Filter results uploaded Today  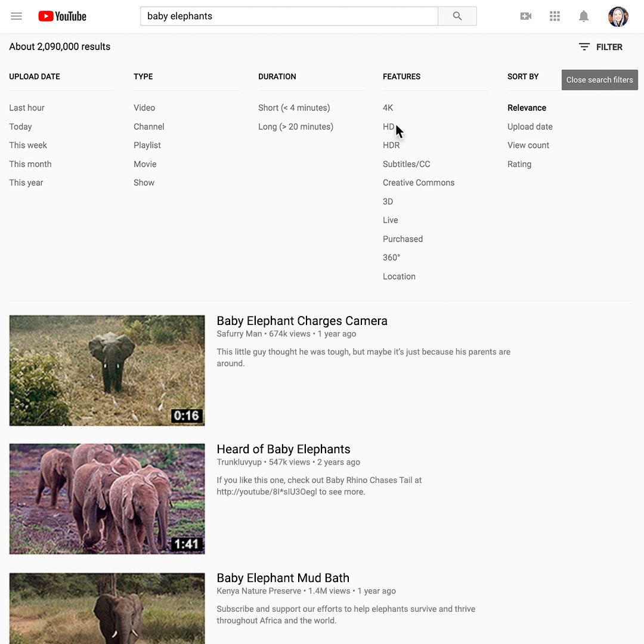pyautogui.click(x=20, y=126)
